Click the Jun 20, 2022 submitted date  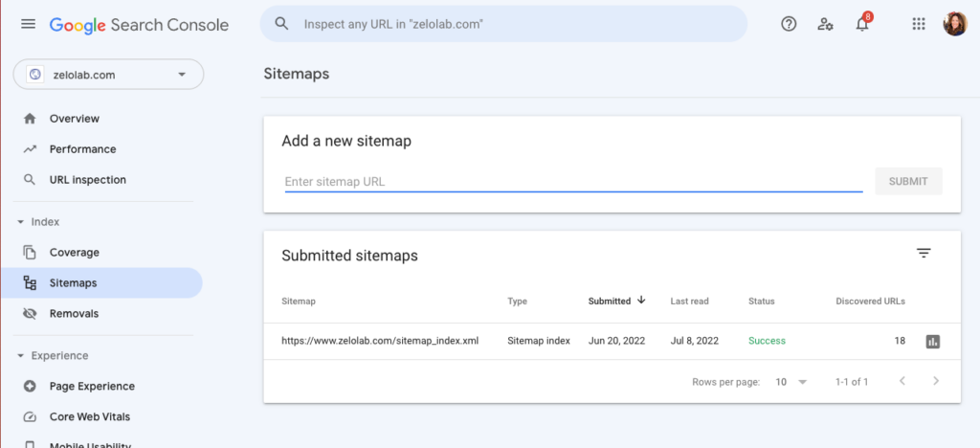coord(617,341)
